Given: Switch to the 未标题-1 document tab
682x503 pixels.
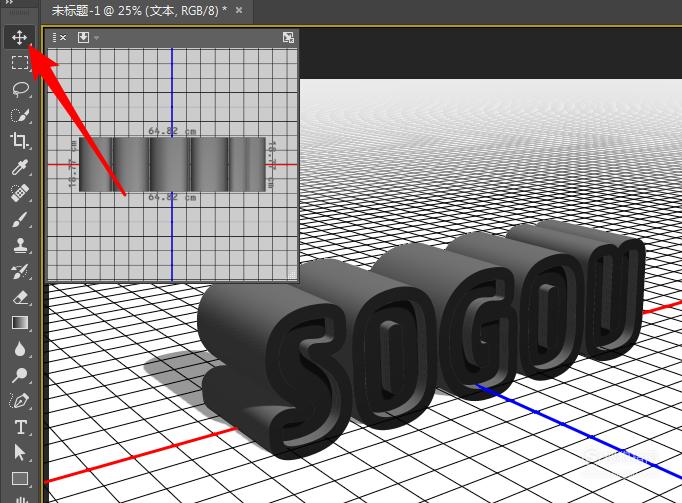Looking at the screenshot, I should [x=139, y=10].
